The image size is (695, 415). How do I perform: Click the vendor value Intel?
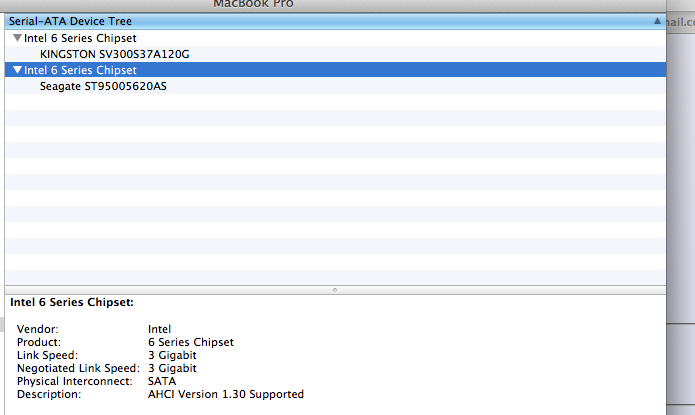pos(159,329)
